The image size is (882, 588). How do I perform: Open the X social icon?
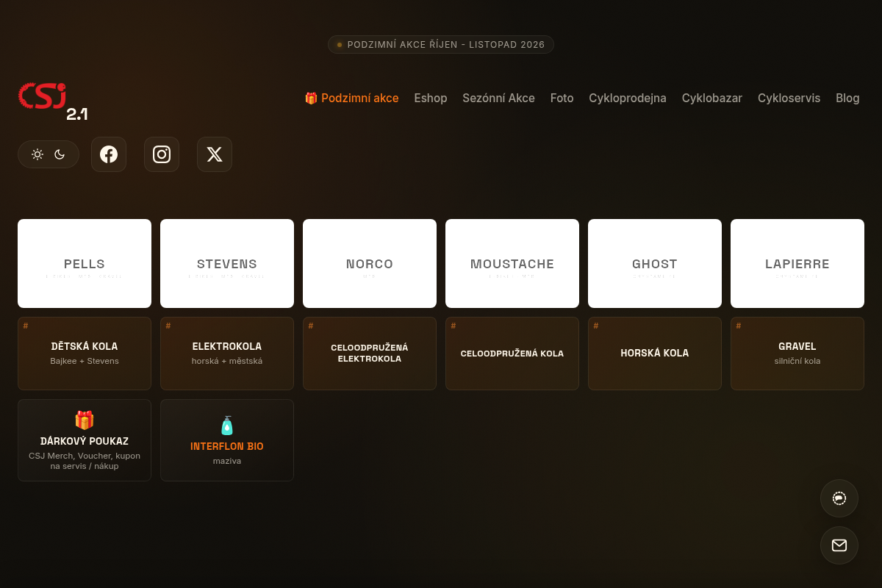[215, 154]
